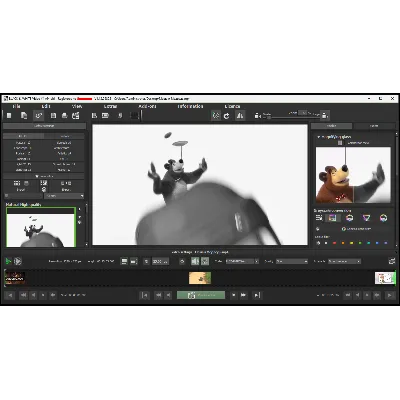
Task: Click the color bear preview image
Action: [x=353, y=175]
